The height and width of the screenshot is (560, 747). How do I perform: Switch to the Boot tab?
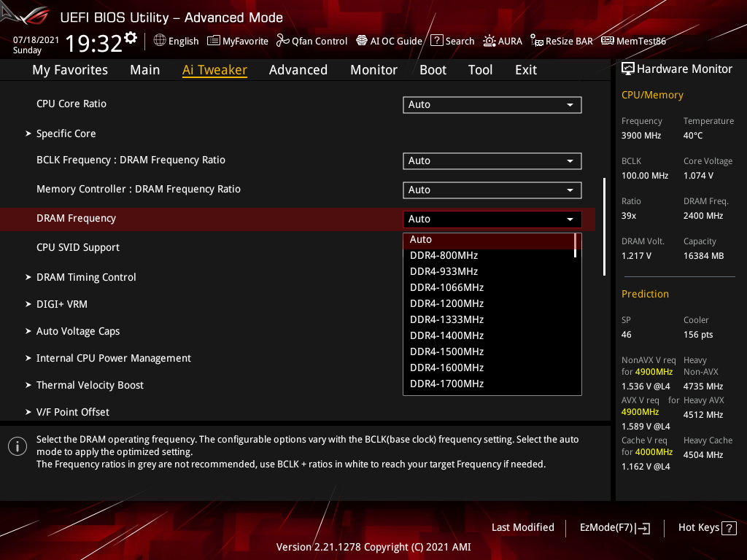(x=433, y=69)
